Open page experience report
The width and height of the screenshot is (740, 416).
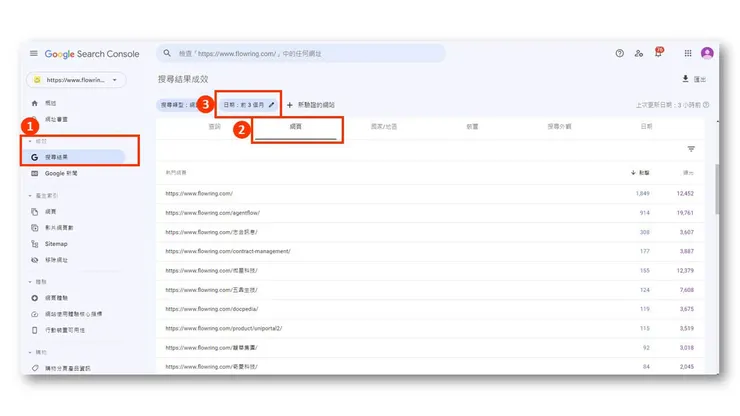click(49, 298)
